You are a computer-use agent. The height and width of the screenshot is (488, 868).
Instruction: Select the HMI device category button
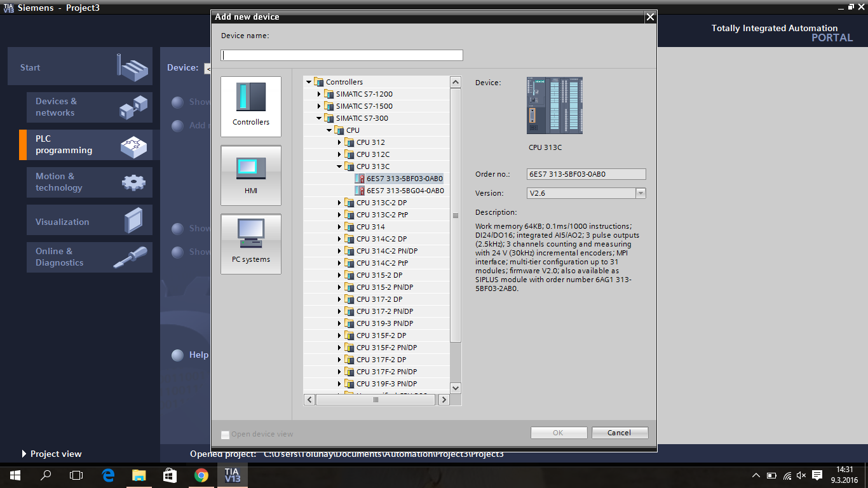(251, 175)
